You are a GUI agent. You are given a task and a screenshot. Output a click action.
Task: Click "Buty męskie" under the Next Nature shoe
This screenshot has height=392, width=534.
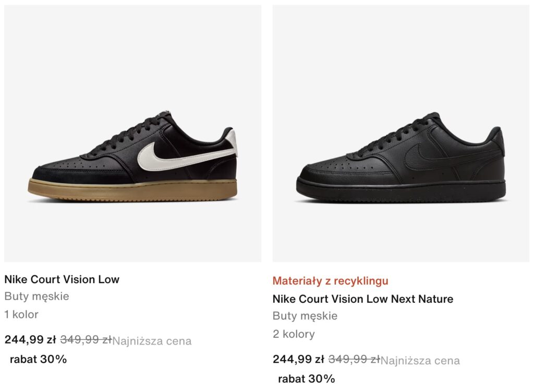point(305,316)
